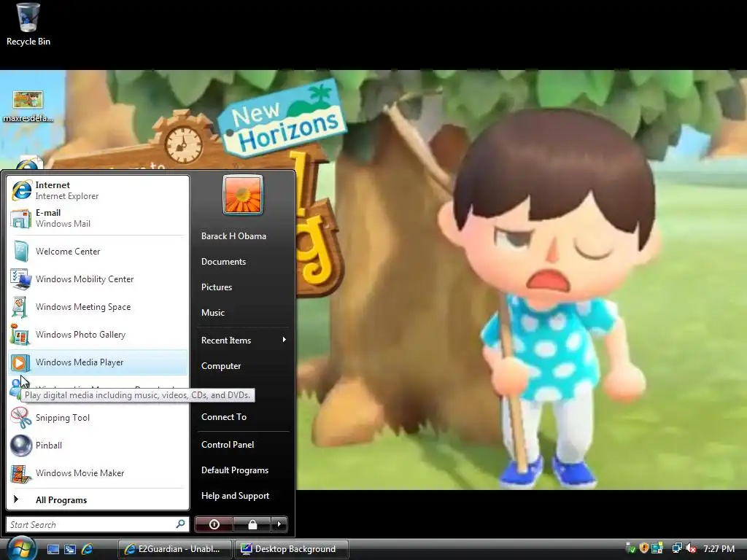
Task: Click the search magnifier icon
Action: click(181, 524)
